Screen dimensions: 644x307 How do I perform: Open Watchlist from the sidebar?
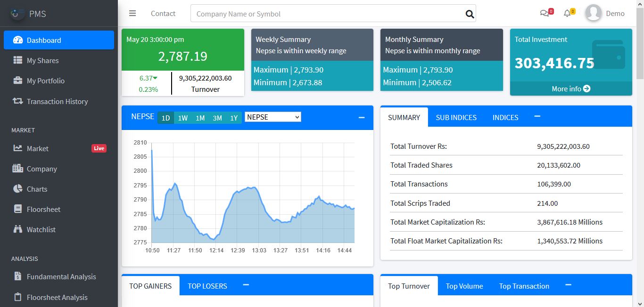click(x=41, y=230)
